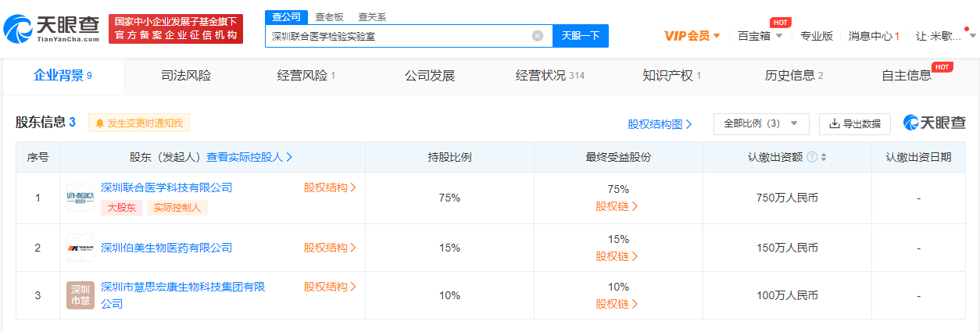Open 股权结构 for 深圳联合医学科技有限公司
980x332 pixels.
coord(330,187)
